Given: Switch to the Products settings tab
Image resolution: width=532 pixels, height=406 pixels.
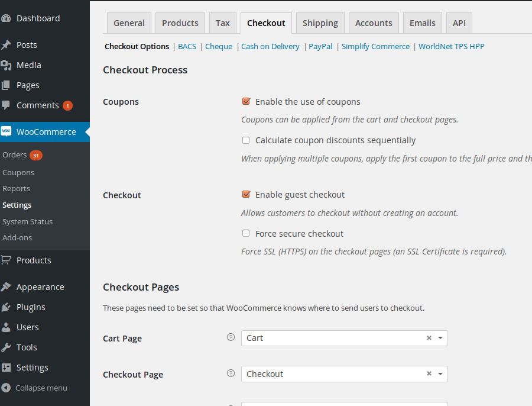Looking at the screenshot, I should [x=180, y=23].
